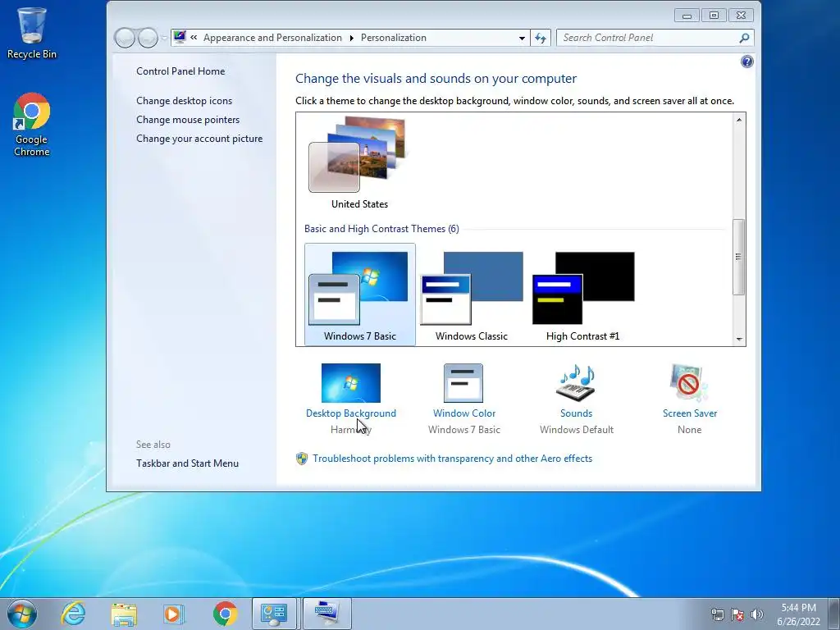Click the Personalization breadcrumb
Screen dimensions: 840x630
click(394, 38)
